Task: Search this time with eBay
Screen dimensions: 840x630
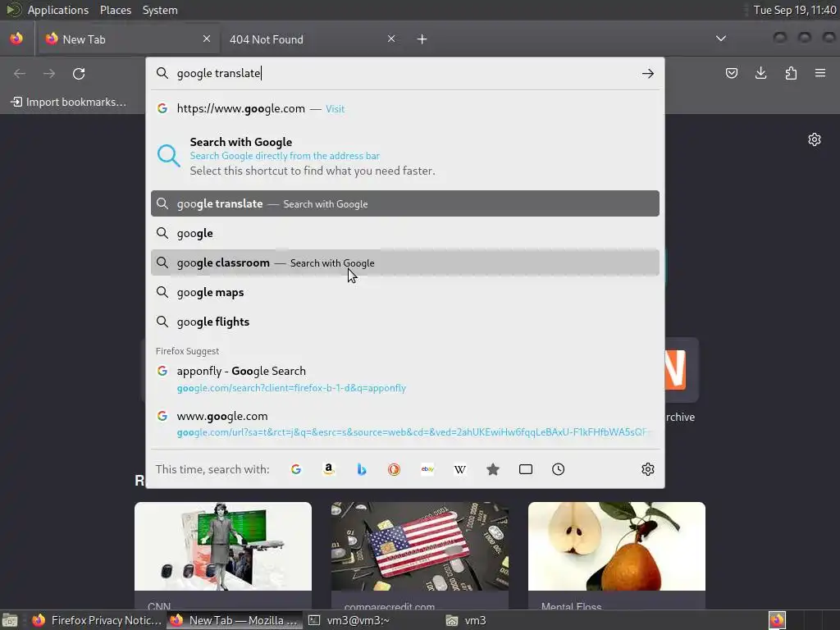Action: [x=427, y=469]
